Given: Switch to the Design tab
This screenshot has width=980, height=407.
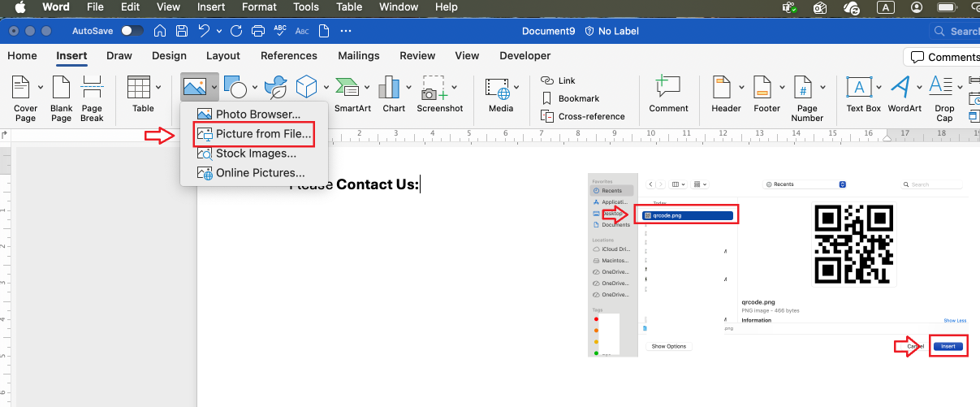Looking at the screenshot, I should (169, 56).
